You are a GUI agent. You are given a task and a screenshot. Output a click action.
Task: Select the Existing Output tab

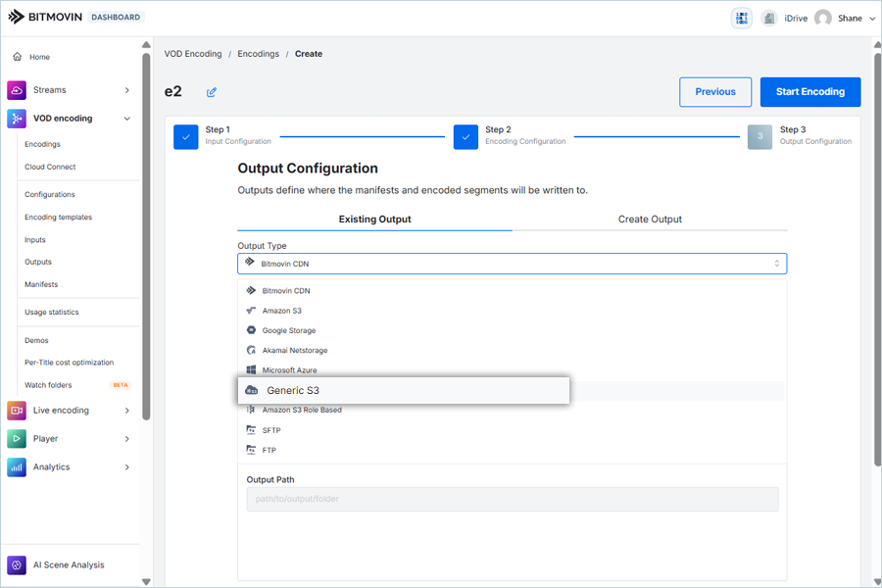point(374,220)
